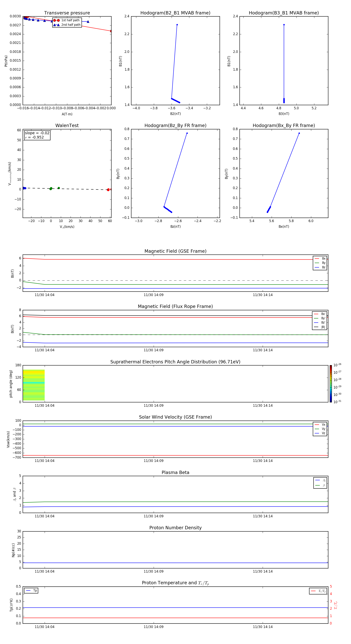351x644 pixels.
Task: Select "|B|" in the Flux Rope legend
Action: [x=320, y=327]
